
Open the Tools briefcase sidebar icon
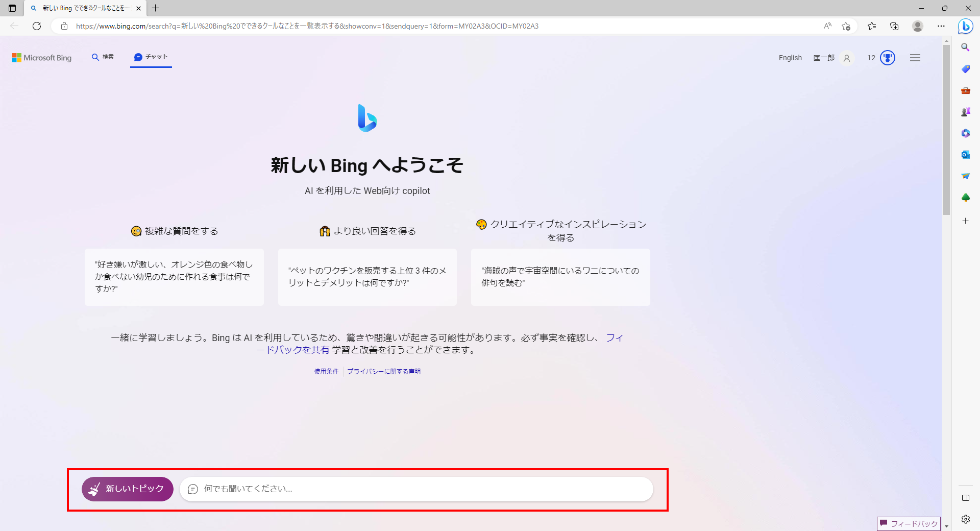[965, 90]
